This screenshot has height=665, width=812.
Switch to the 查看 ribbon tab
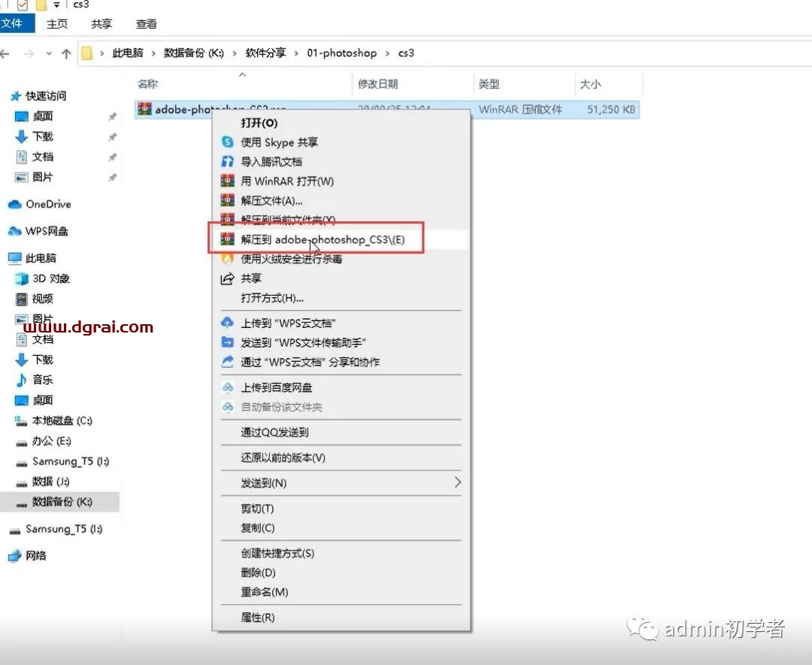[x=146, y=24]
